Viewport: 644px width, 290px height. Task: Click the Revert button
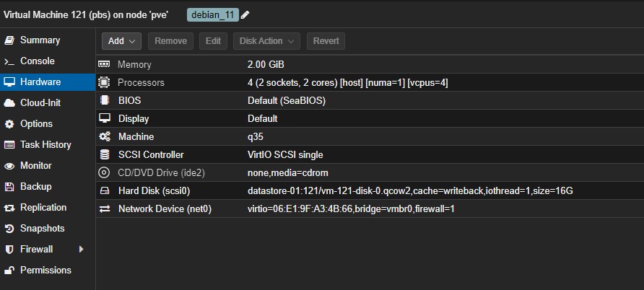[326, 41]
